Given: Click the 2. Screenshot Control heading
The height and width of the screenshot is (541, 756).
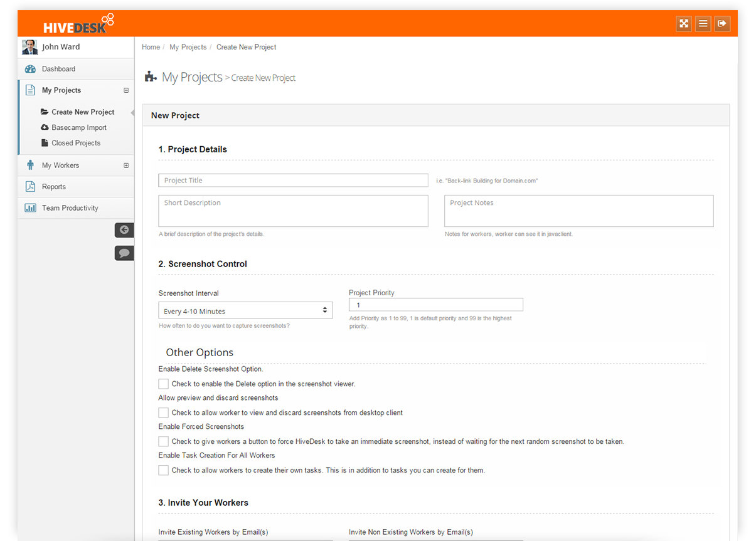Looking at the screenshot, I should 203,264.
